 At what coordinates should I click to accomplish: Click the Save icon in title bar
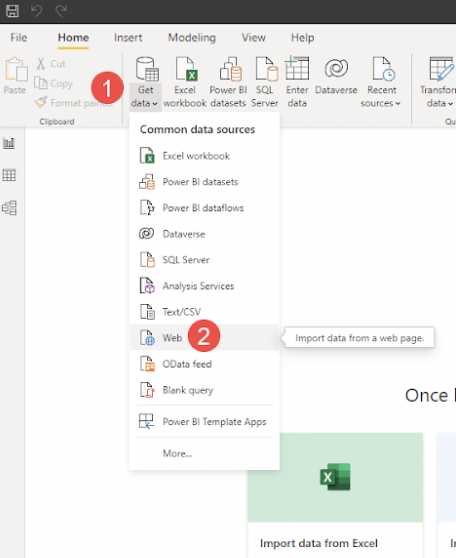tap(12, 11)
